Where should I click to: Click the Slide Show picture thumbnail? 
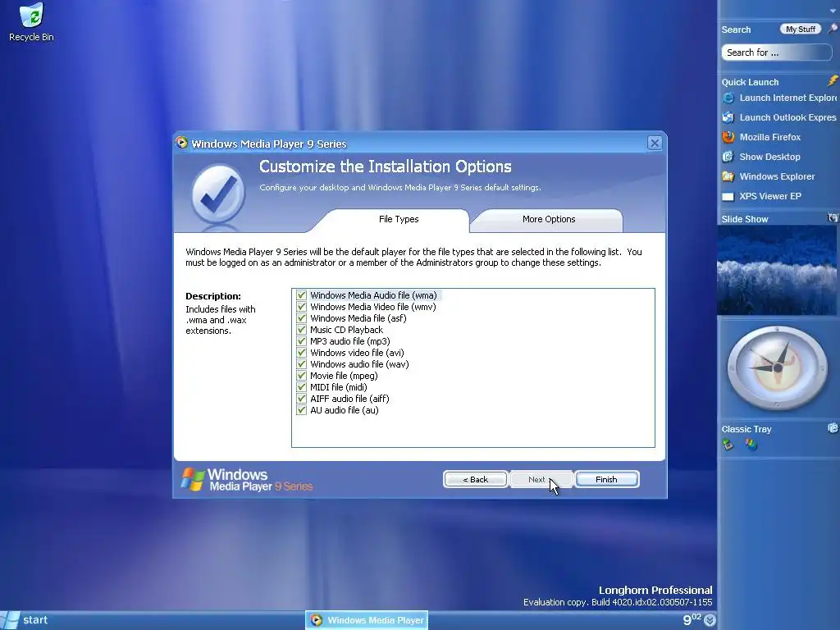tap(777, 270)
